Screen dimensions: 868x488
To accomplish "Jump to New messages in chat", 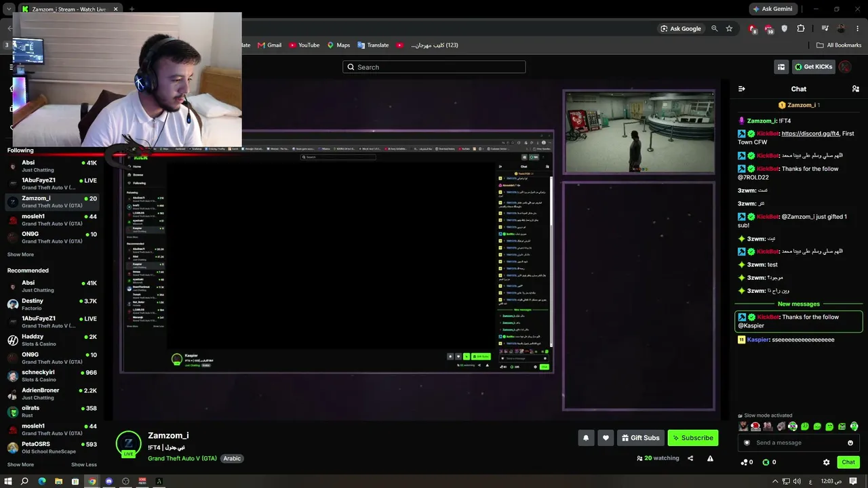I will [x=798, y=304].
